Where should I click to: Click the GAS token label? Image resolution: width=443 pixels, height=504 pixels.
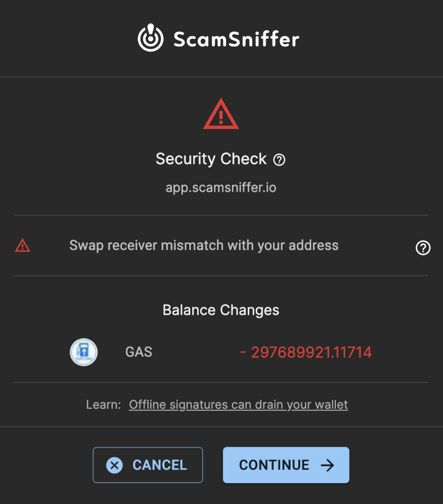(139, 352)
